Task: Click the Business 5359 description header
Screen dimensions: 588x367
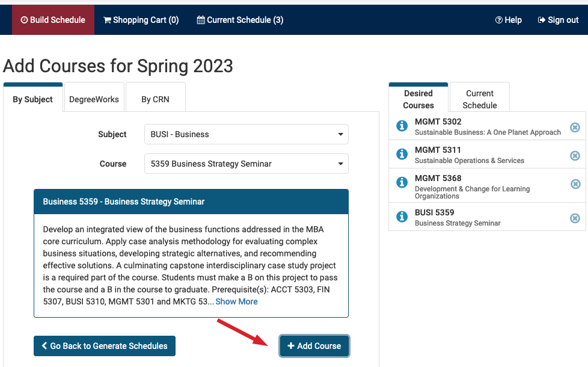Action: coord(191,202)
